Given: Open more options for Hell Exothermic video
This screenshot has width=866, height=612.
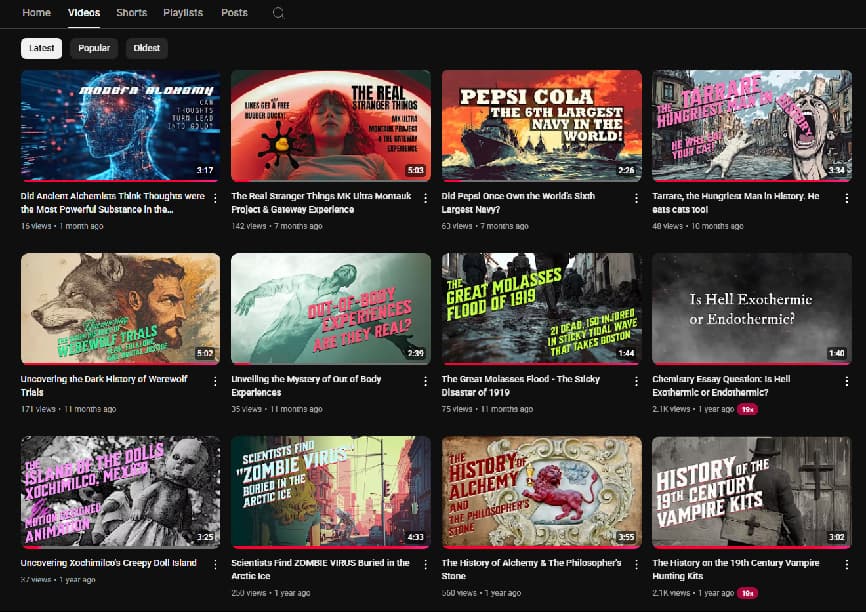Looking at the screenshot, I should coord(847,381).
